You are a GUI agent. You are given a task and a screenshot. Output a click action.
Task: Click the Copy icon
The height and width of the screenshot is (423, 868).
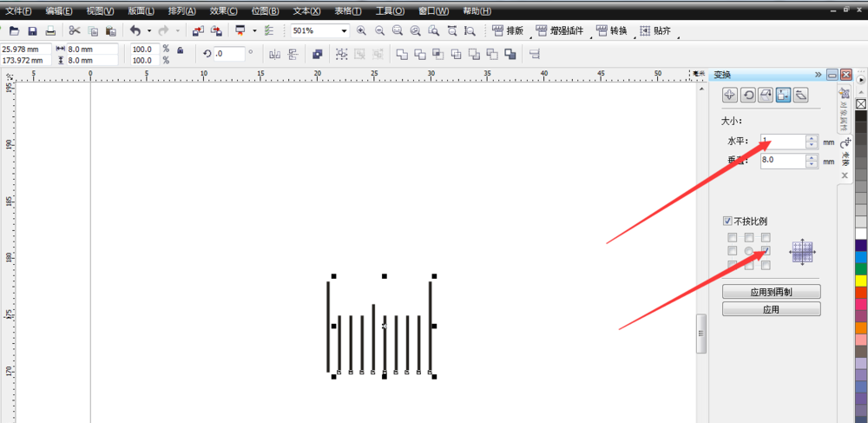pos(93,31)
